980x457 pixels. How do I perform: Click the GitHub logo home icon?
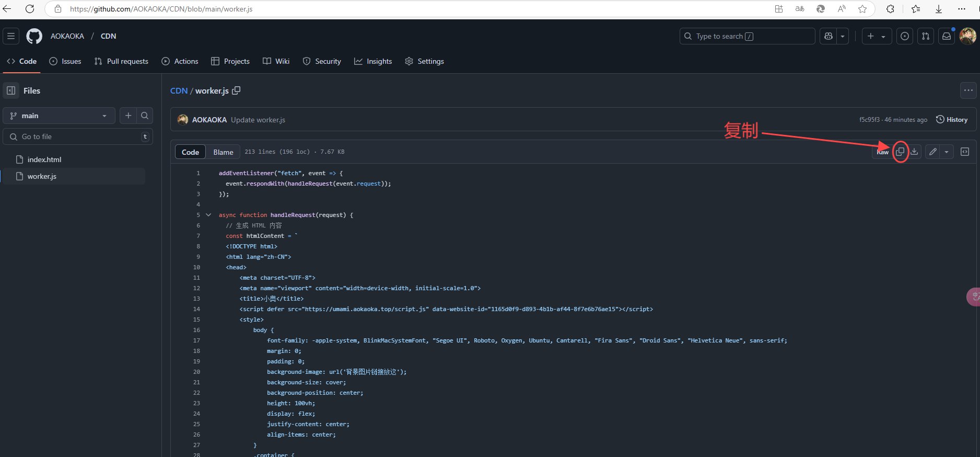pyautogui.click(x=34, y=36)
